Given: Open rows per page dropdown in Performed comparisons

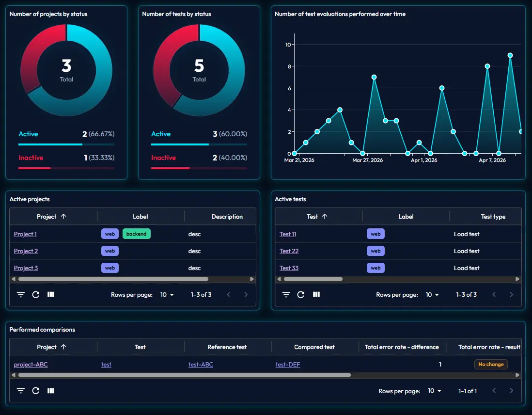Looking at the screenshot, I should tap(435, 391).
